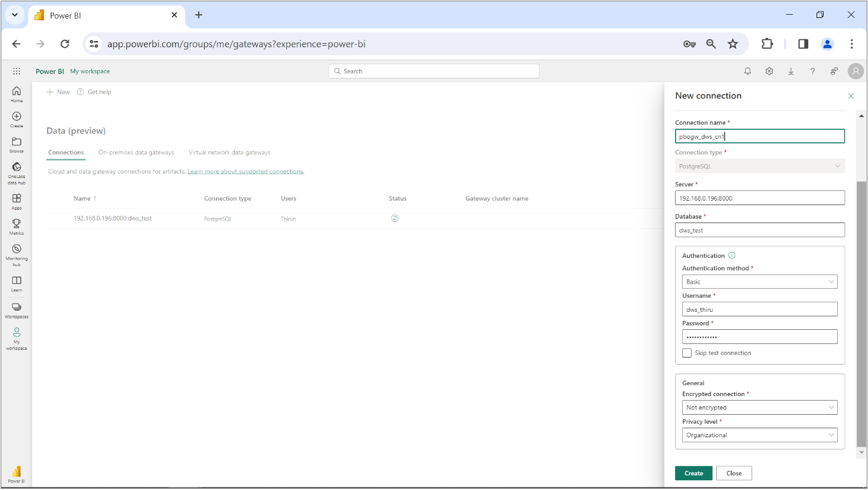Open Monitoring hub in sidebar

click(x=17, y=255)
